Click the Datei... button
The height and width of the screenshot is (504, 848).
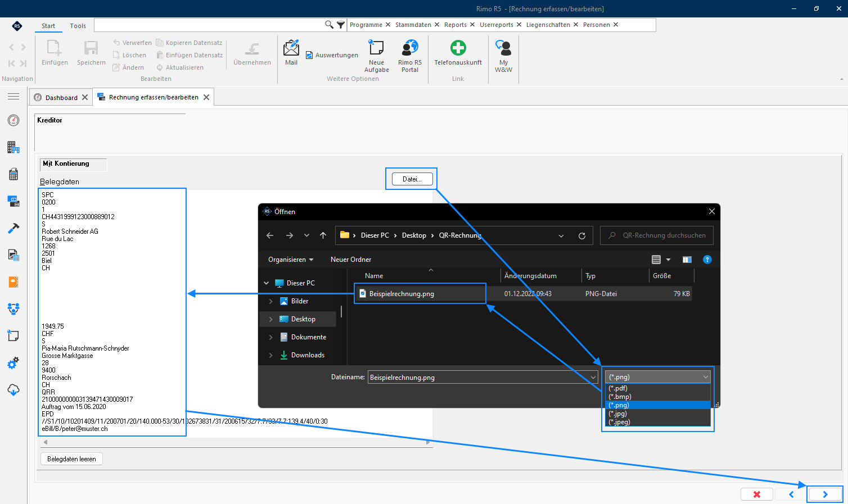coord(412,179)
